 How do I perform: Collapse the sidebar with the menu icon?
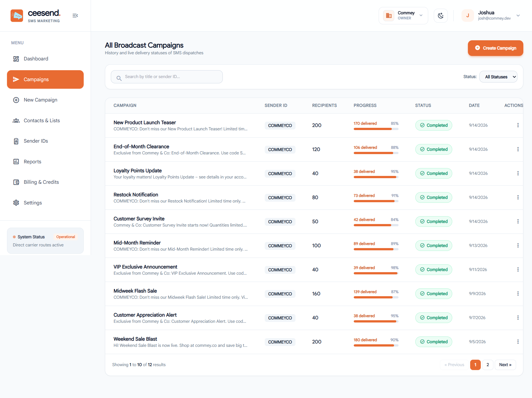[75, 16]
